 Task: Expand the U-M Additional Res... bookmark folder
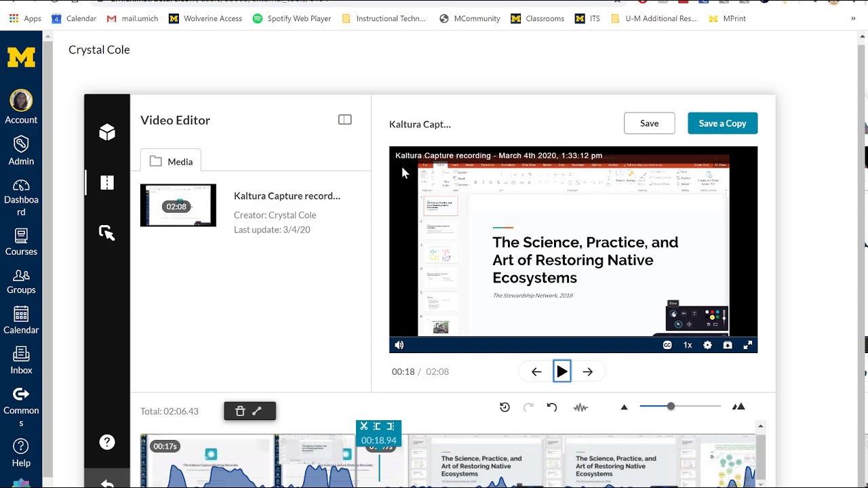(x=654, y=18)
